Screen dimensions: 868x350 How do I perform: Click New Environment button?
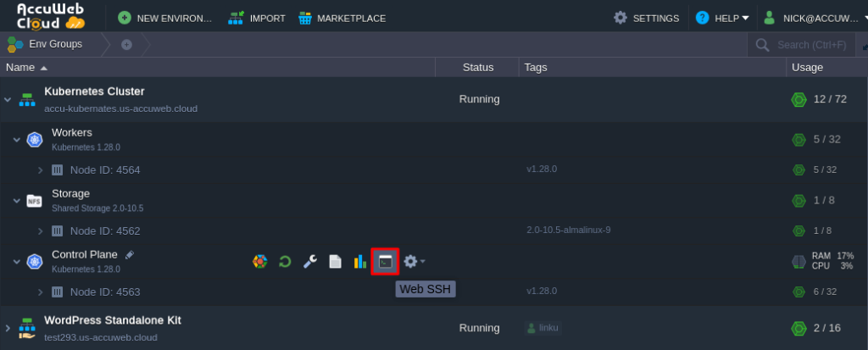(x=165, y=18)
